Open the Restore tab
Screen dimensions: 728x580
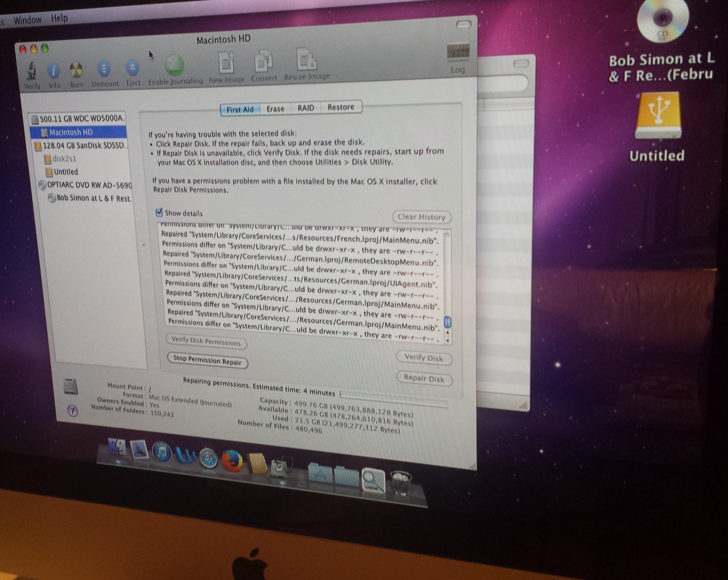[341, 107]
